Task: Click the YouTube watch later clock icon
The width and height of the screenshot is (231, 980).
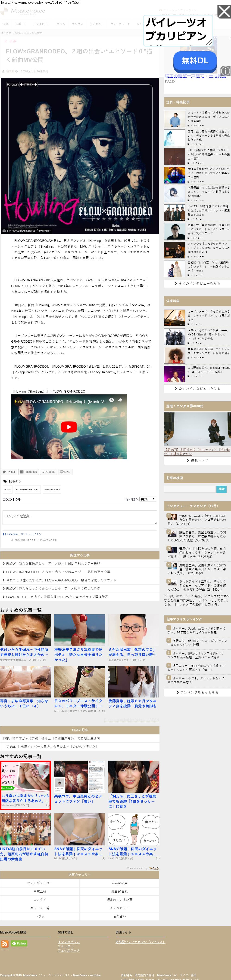Action: tap(111, 400)
